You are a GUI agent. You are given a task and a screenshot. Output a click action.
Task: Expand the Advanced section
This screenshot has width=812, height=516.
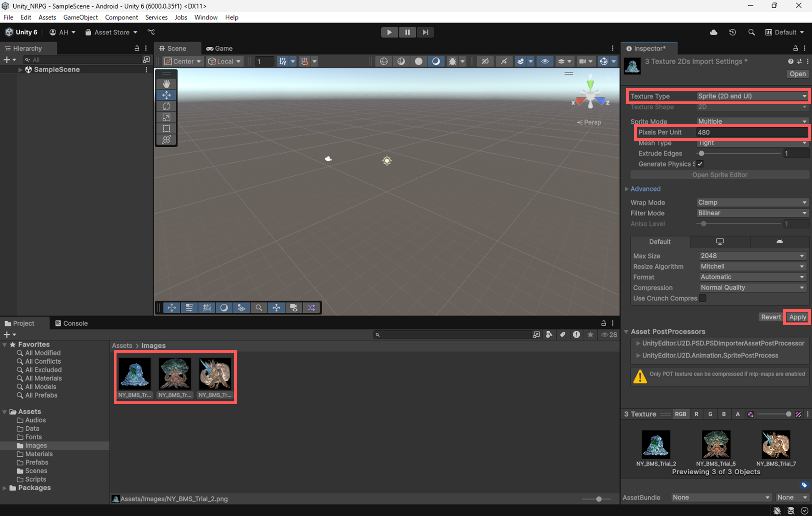(x=645, y=189)
